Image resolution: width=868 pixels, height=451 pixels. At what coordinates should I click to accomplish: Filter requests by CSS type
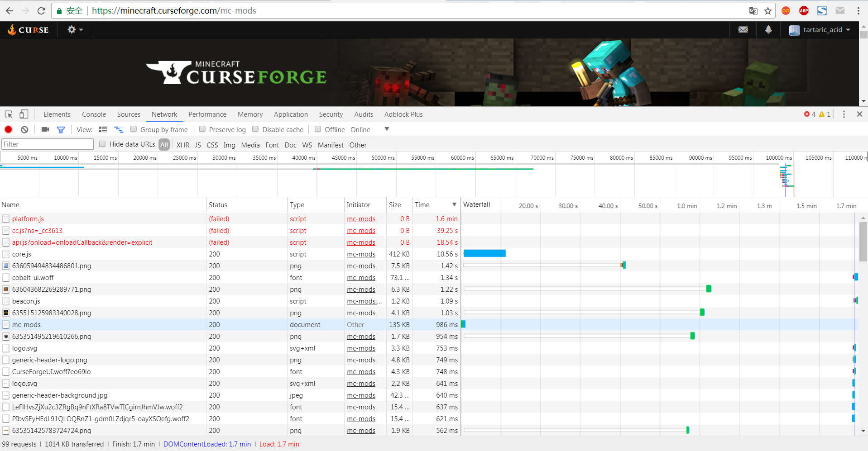212,145
